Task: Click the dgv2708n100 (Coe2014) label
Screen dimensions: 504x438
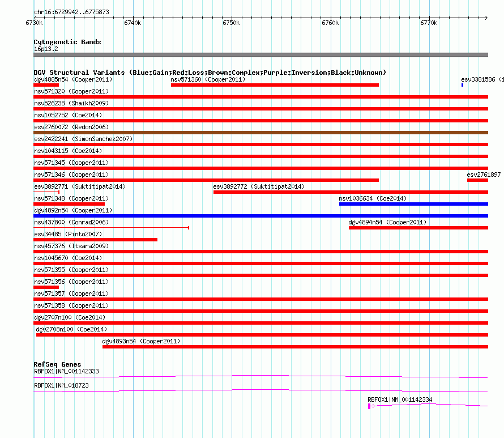Action: coord(71,329)
